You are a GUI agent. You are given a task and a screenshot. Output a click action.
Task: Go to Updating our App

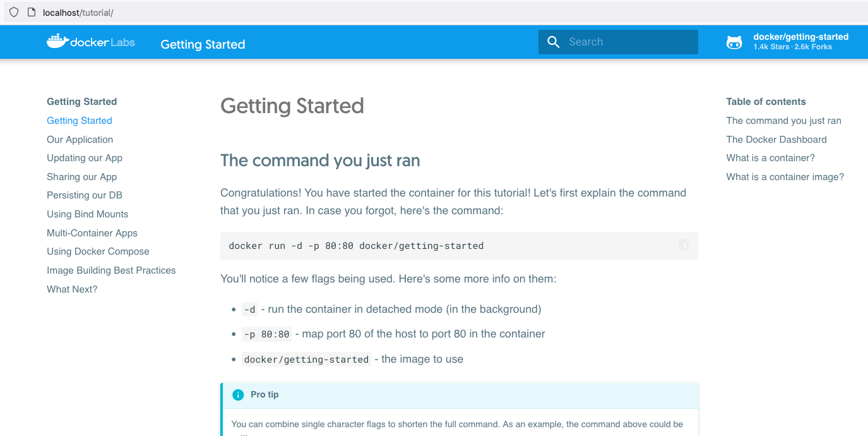point(85,158)
